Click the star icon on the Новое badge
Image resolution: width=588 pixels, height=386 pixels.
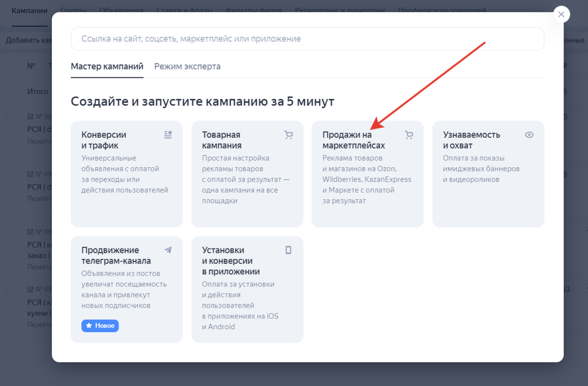tap(89, 326)
